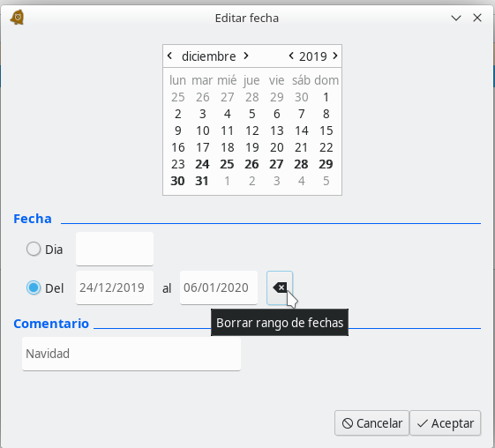
Task: Select grayed November 30 in first row
Action: (301, 97)
